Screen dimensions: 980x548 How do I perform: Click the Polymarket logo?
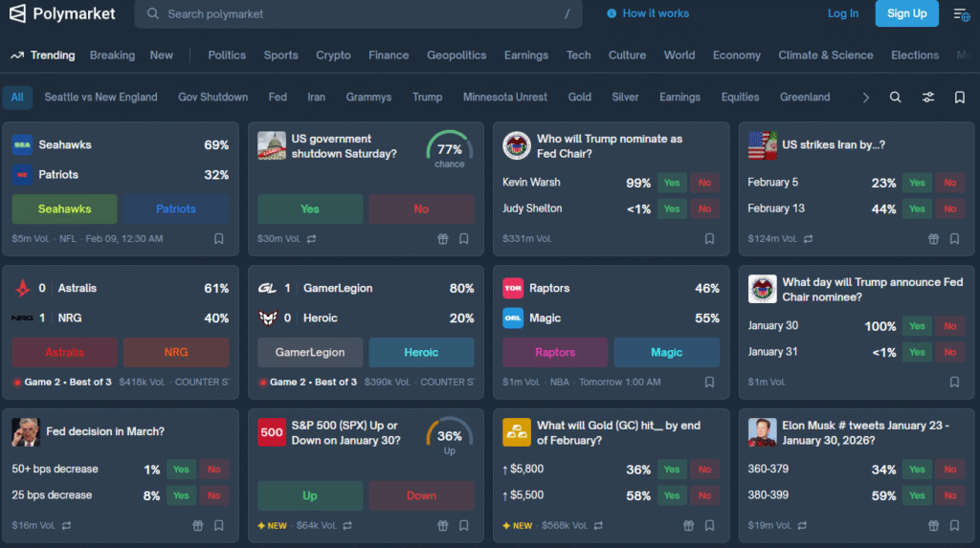click(x=62, y=13)
